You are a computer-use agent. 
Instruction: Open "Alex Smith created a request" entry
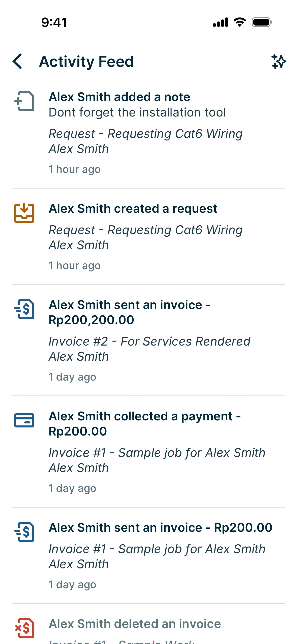[x=133, y=208]
